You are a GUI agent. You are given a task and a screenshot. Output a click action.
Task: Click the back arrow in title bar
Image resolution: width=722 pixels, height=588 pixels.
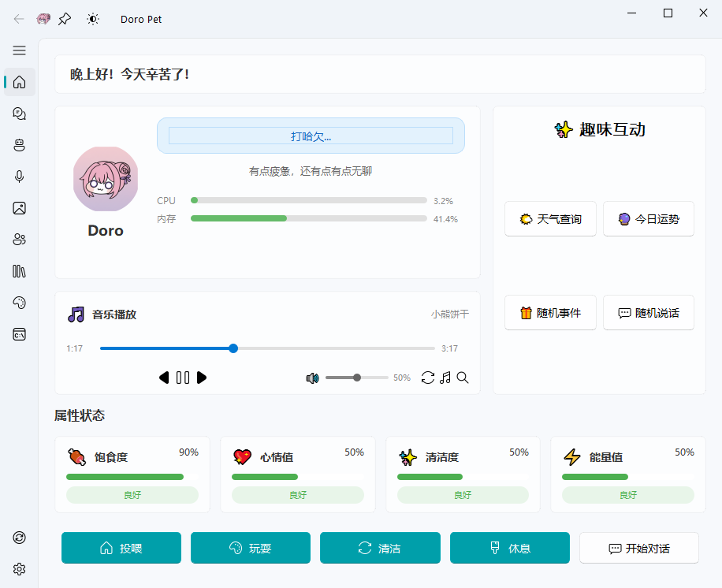(19, 19)
